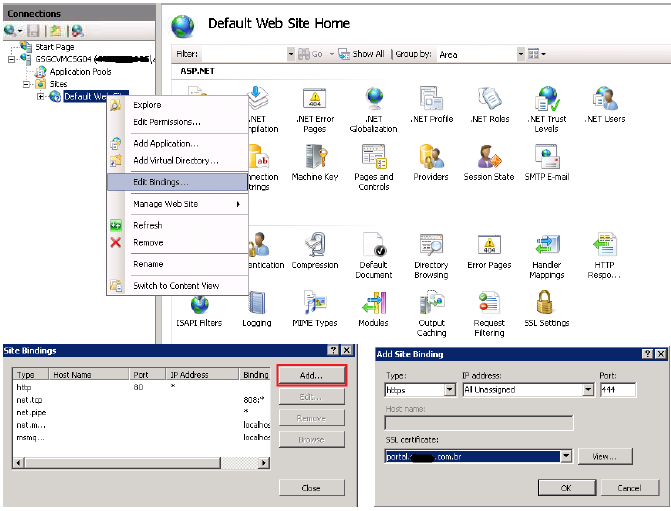Open the SSL Settings icon

click(x=546, y=306)
